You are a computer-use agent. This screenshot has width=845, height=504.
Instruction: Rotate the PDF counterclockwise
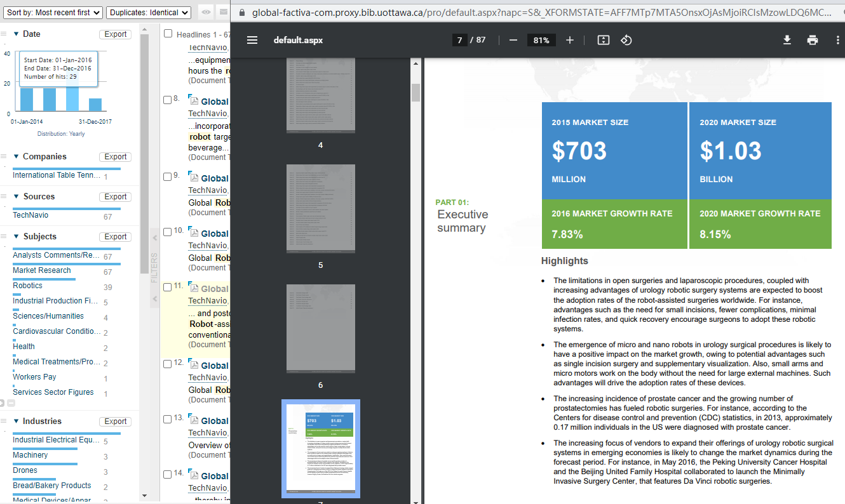[626, 40]
